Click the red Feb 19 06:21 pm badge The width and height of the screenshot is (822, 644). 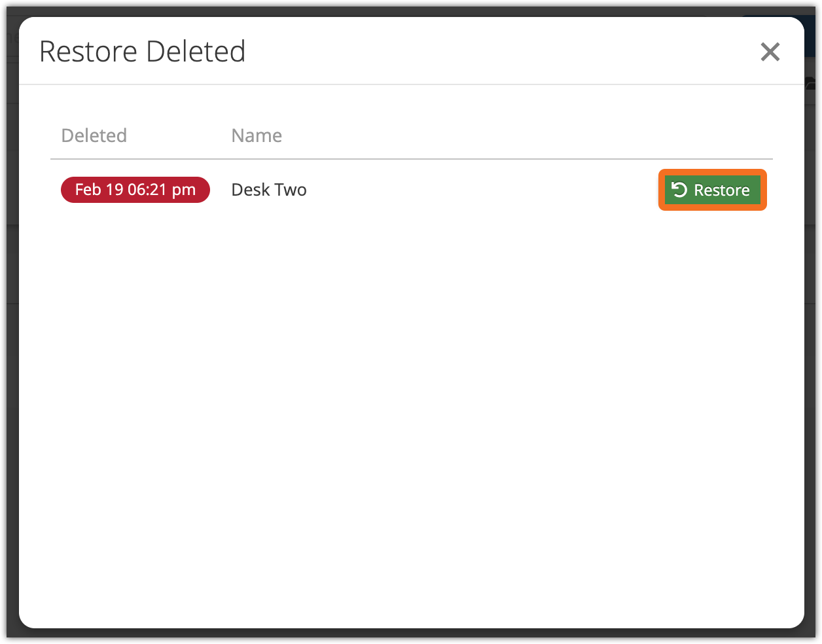135,190
